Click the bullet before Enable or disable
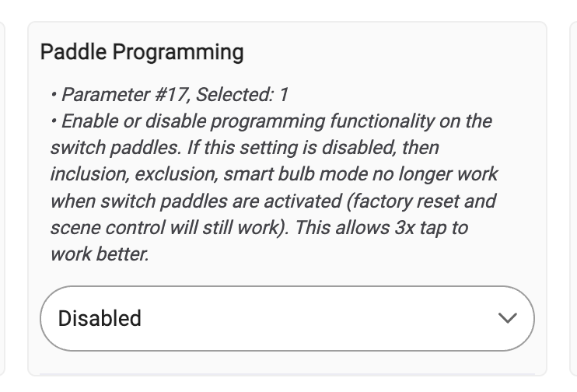The height and width of the screenshot is (392, 577). click(x=54, y=121)
